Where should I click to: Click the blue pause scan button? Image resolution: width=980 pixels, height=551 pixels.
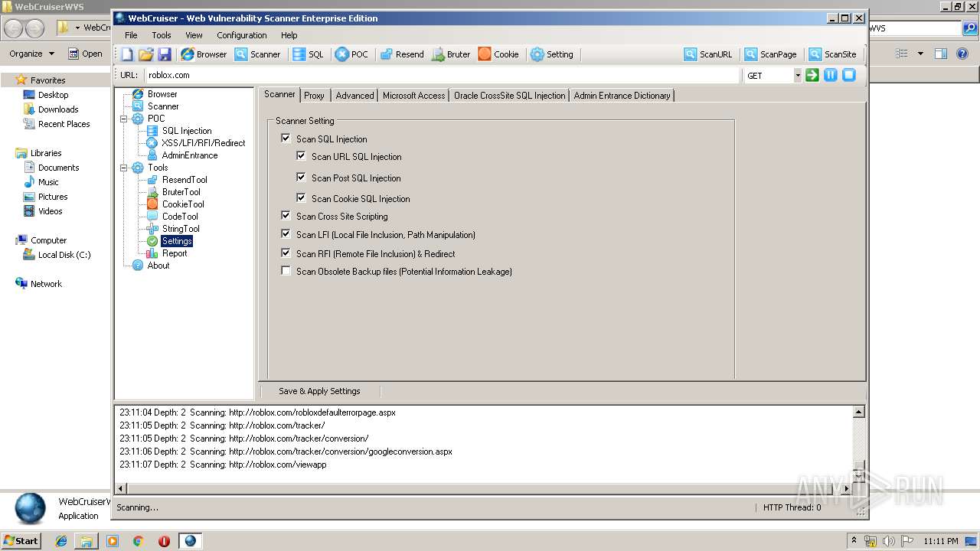[x=831, y=75]
